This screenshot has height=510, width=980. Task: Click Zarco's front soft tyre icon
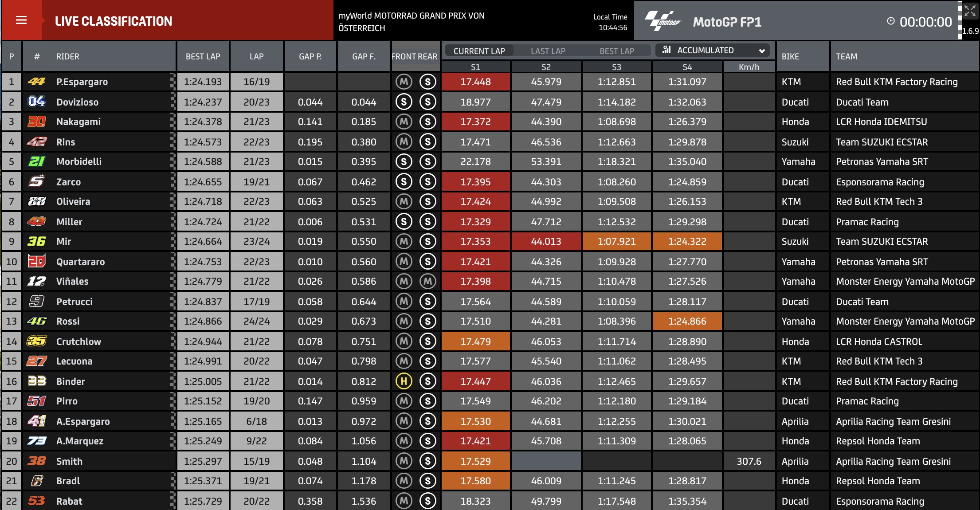404,182
